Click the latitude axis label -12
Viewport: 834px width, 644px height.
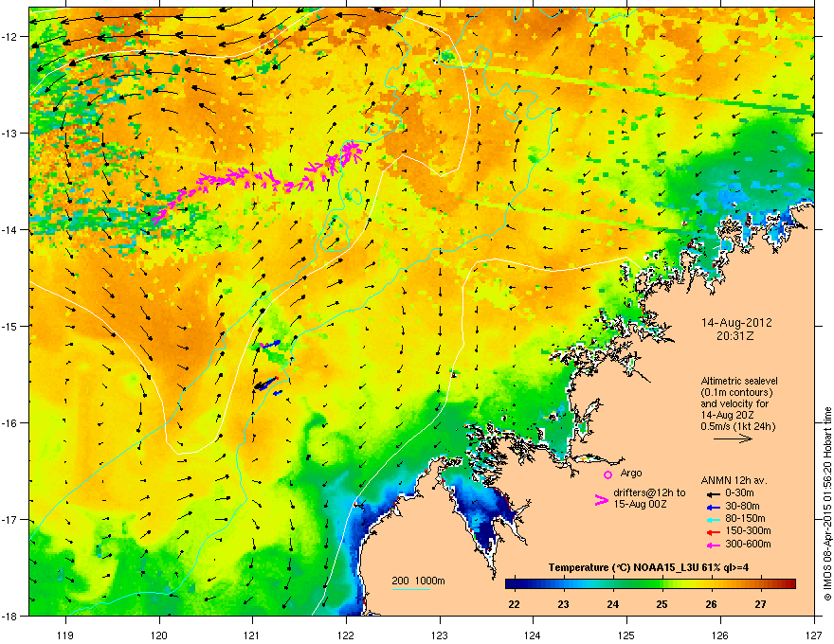pos(11,37)
